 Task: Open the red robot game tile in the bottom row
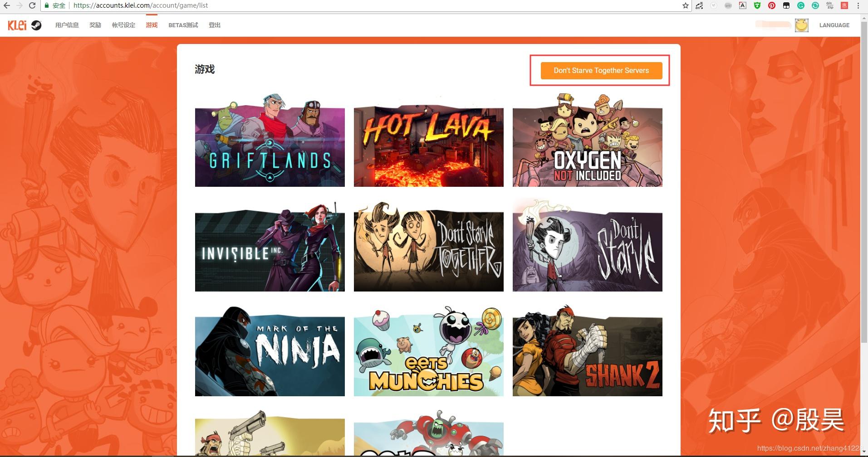click(429, 434)
